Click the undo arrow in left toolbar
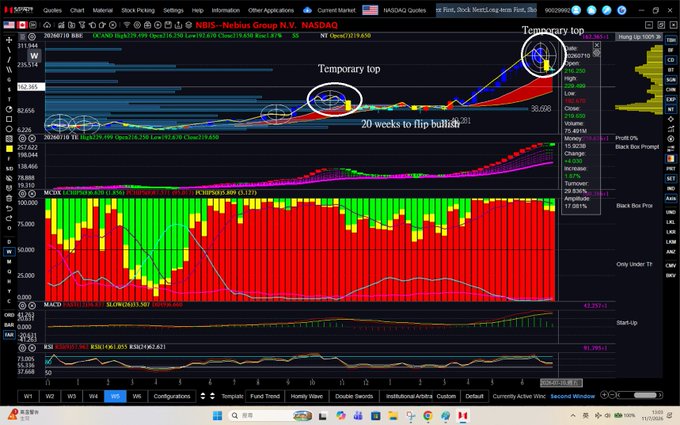This screenshot has width=680, height=425. point(9,208)
